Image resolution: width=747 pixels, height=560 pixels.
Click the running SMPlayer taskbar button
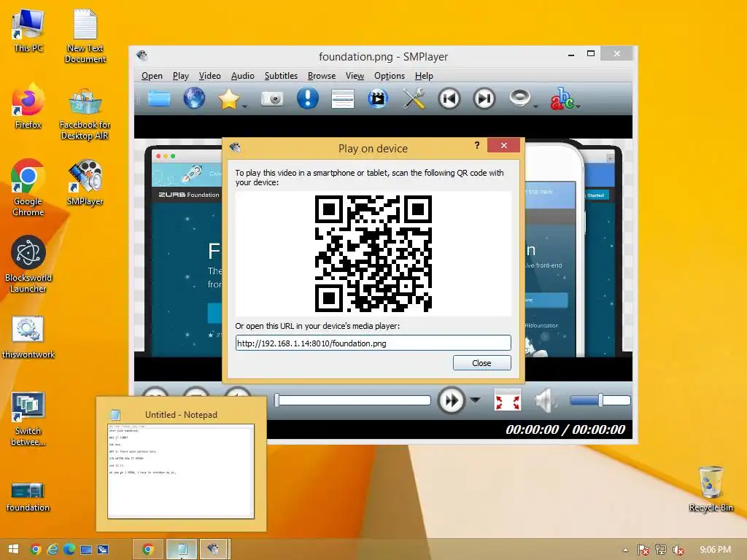(x=214, y=550)
